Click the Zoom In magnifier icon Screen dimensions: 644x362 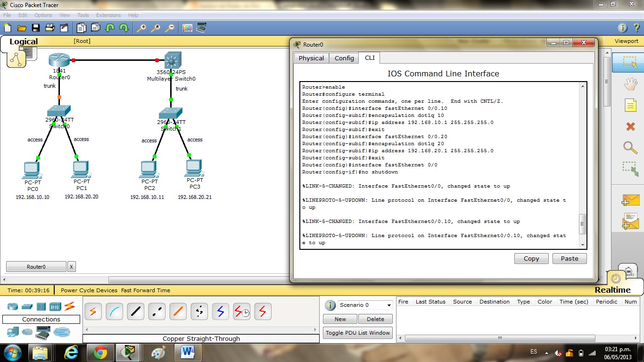coord(141,28)
